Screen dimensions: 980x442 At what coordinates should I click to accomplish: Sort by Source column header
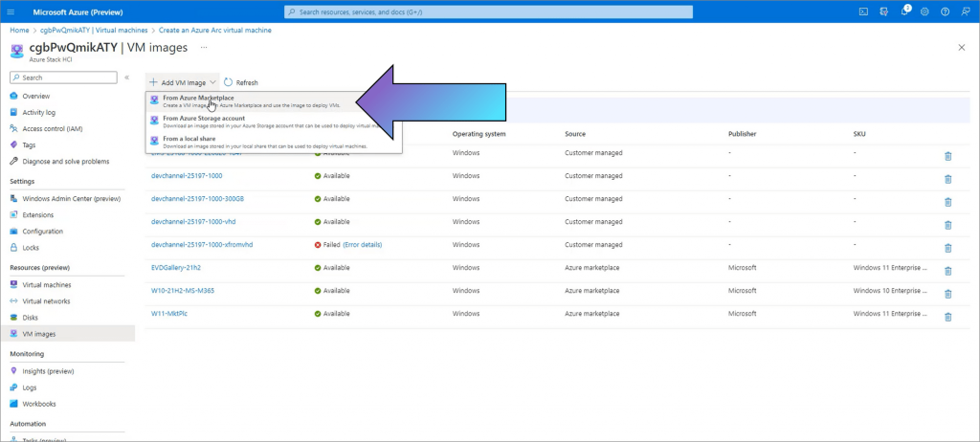[575, 134]
